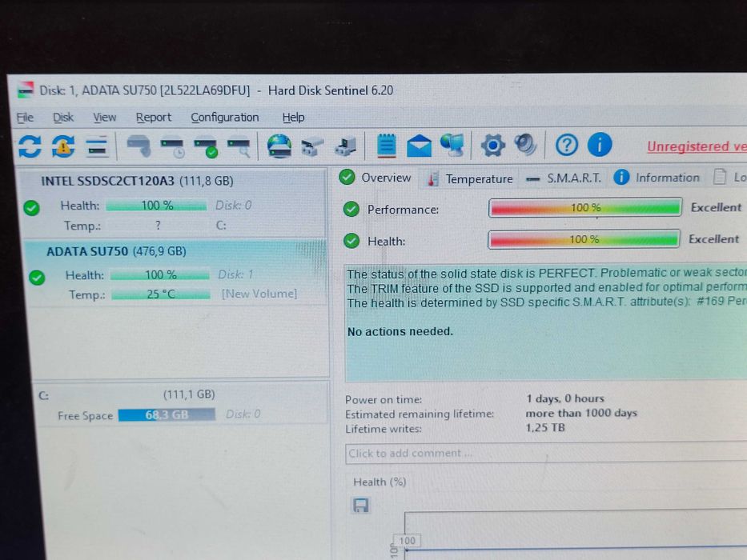The image size is (747, 560).
Task: Switch to the S.M.A.R.T. tab
Action: (x=563, y=178)
